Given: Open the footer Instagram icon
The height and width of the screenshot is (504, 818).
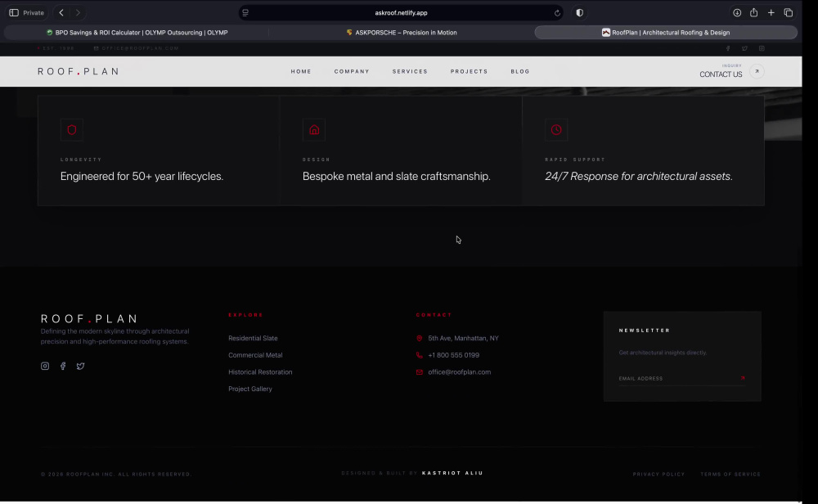Looking at the screenshot, I should point(45,367).
